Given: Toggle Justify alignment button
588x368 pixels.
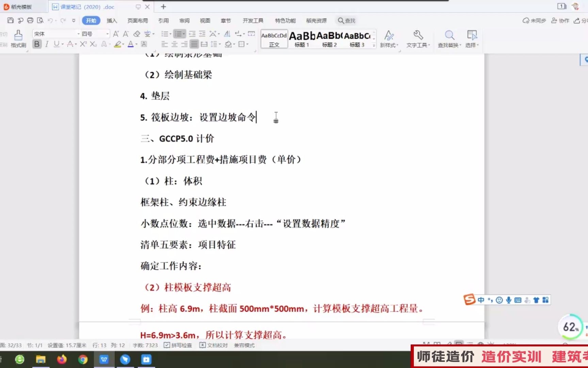Looking at the screenshot, I should 194,44.
